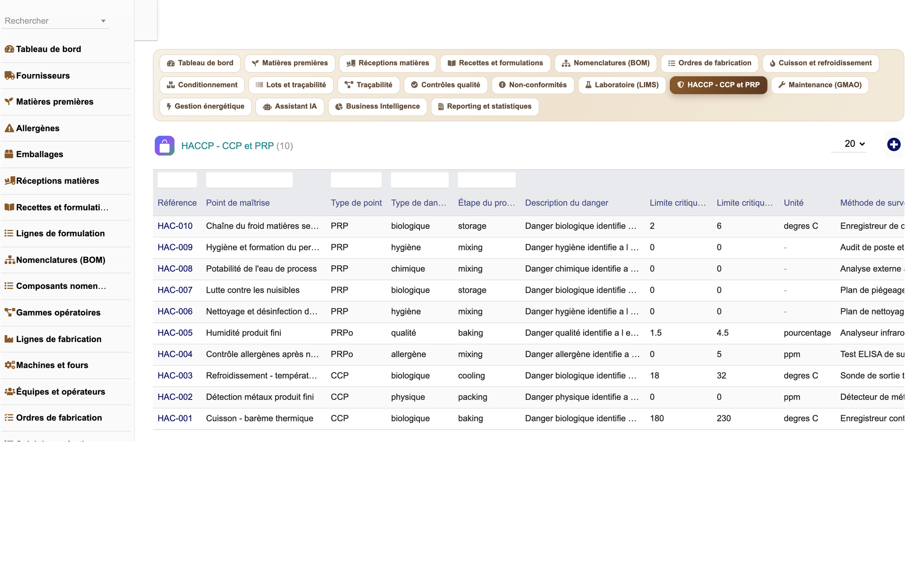Viewport: 924px width, 572px height.
Task: Open the Nomenclatures (BOM) tab
Action: click(605, 63)
